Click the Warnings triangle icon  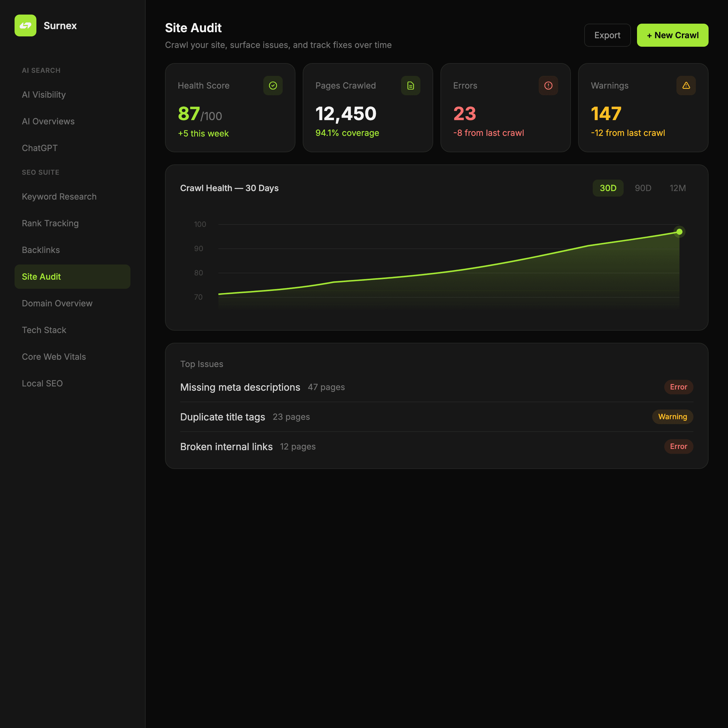686,86
